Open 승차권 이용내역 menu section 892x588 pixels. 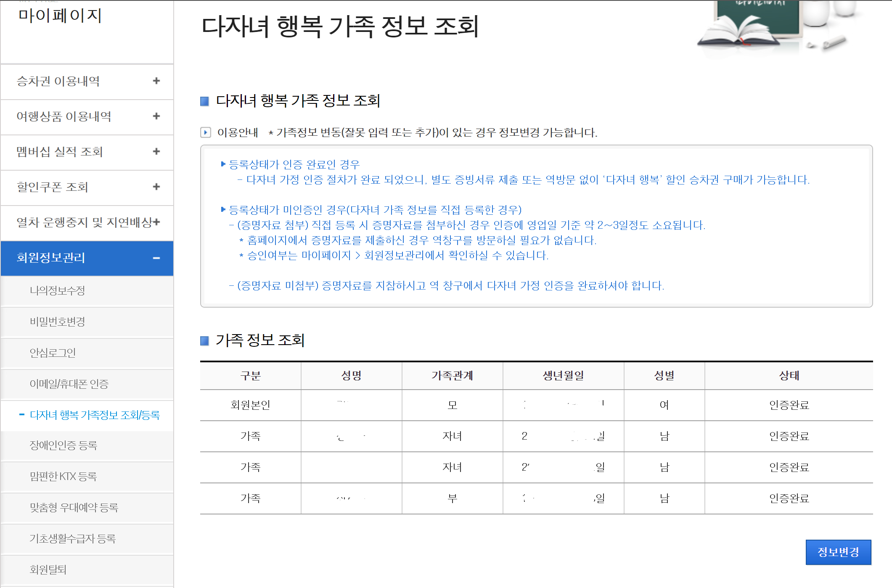(x=58, y=81)
